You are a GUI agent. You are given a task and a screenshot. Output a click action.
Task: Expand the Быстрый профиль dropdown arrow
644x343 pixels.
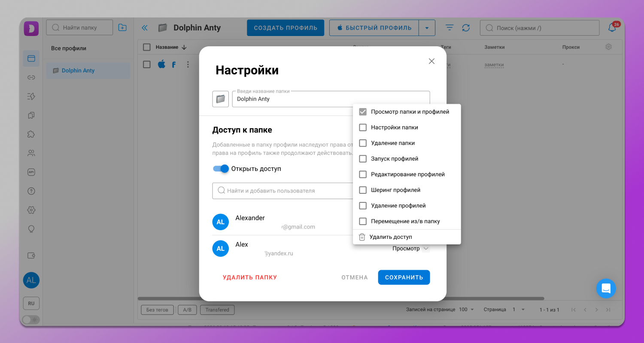point(427,27)
